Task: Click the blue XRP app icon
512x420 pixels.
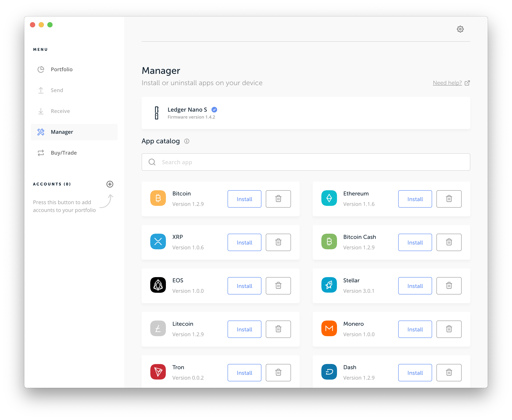Action: coord(158,241)
